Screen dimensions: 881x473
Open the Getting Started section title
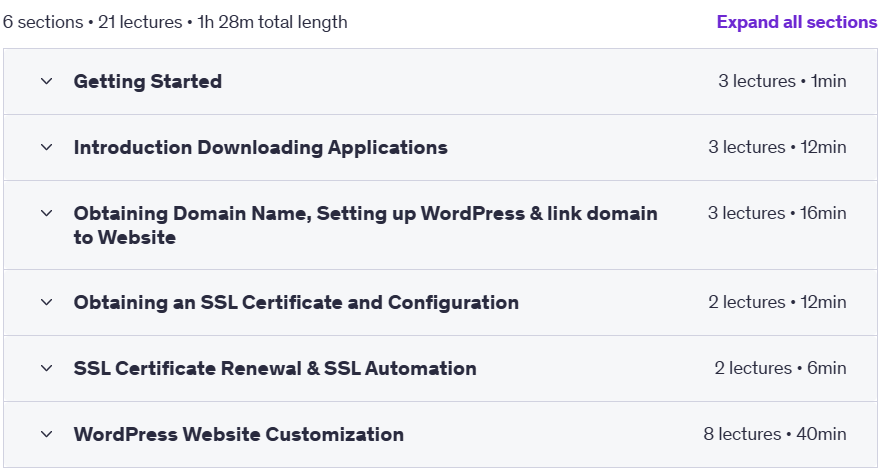coord(148,81)
